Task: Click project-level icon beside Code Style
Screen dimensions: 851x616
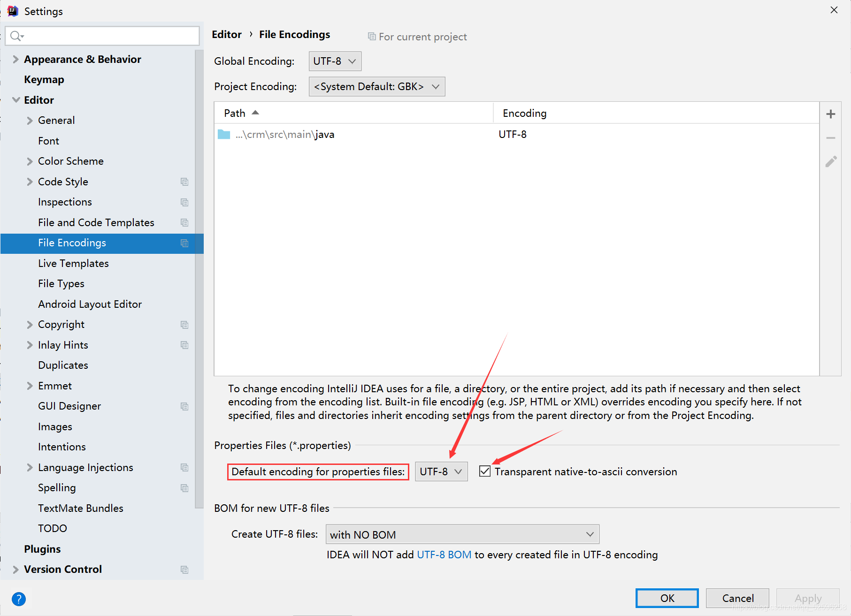Action: (x=184, y=182)
